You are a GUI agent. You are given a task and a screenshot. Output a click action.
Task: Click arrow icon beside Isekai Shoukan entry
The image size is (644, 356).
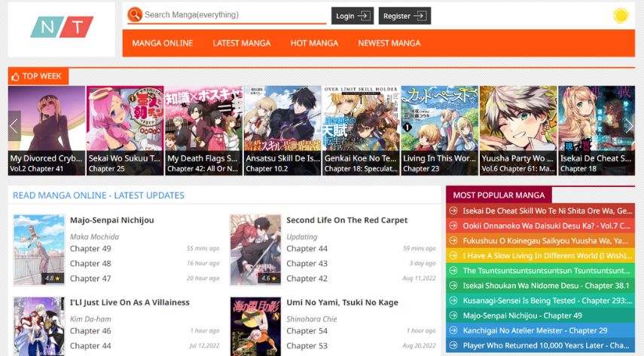(x=453, y=286)
